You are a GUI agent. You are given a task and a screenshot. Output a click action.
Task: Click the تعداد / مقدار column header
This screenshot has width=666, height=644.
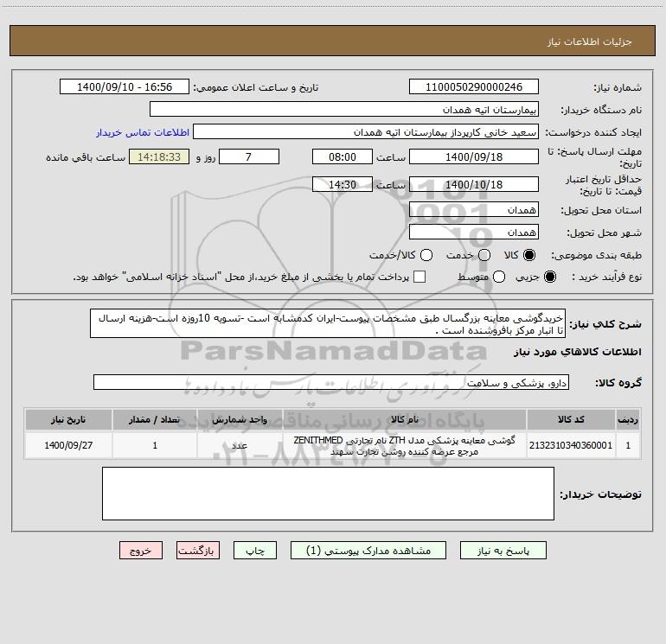pos(155,419)
